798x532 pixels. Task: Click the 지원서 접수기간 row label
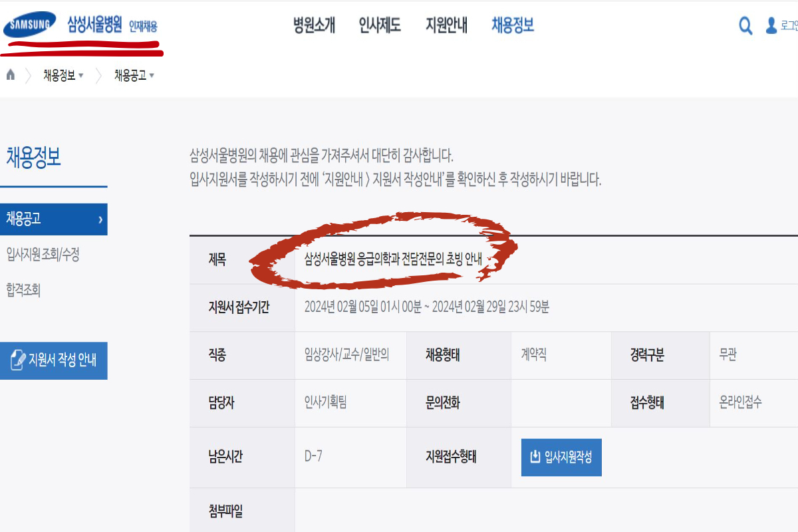[x=239, y=307]
